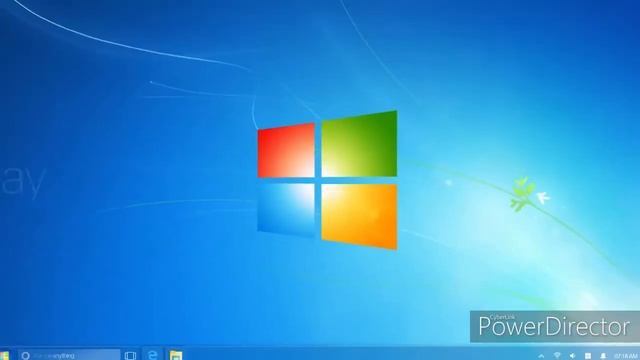640x360 pixels.
Task: Click the volume speaker tray icon
Action: 572,356
